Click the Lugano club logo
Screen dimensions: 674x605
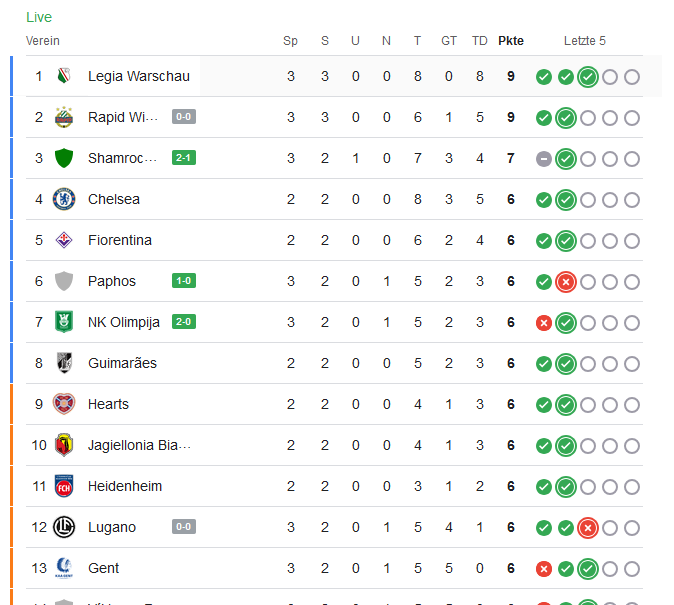pos(64,527)
